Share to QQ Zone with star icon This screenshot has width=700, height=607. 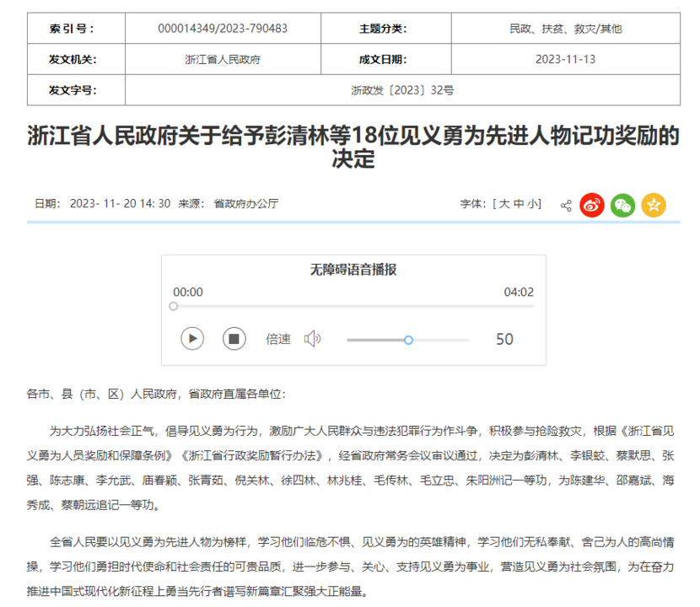click(654, 205)
